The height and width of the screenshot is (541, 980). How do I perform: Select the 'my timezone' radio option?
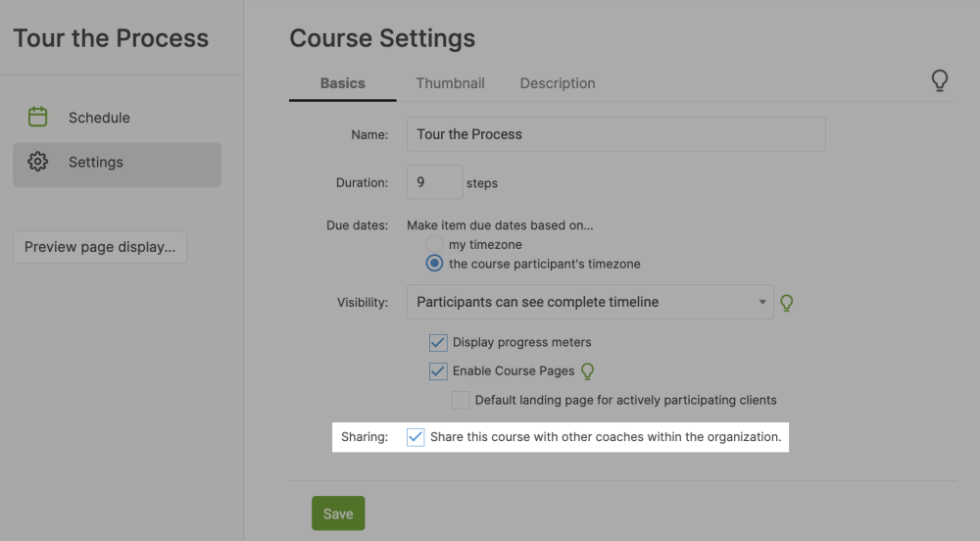434,245
